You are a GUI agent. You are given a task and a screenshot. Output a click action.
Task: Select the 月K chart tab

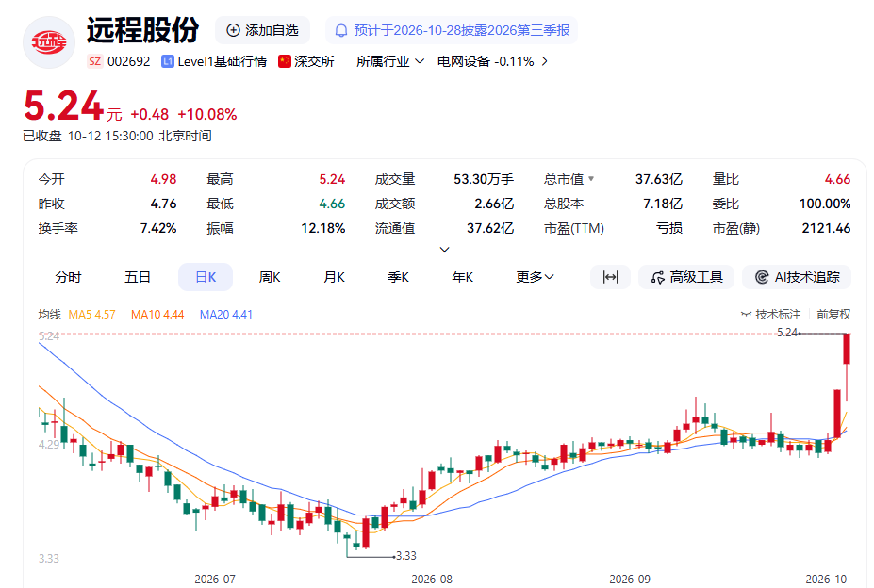334,277
